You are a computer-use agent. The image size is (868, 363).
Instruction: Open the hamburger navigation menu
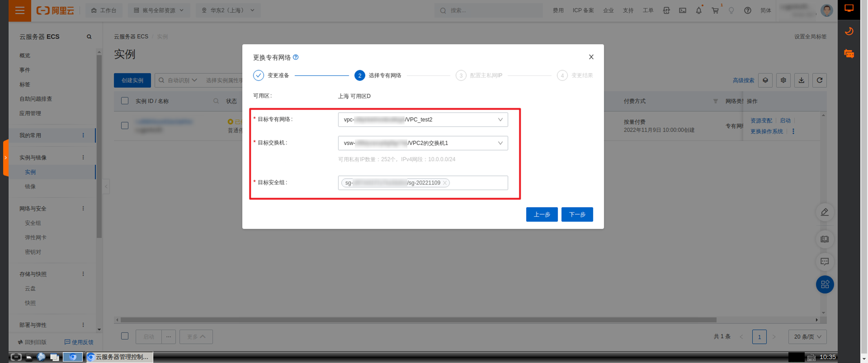click(x=20, y=10)
